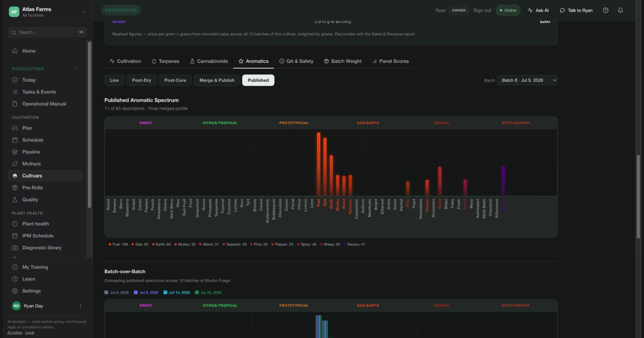Click the Today checkmark icon
The image size is (644, 338).
click(15, 80)
